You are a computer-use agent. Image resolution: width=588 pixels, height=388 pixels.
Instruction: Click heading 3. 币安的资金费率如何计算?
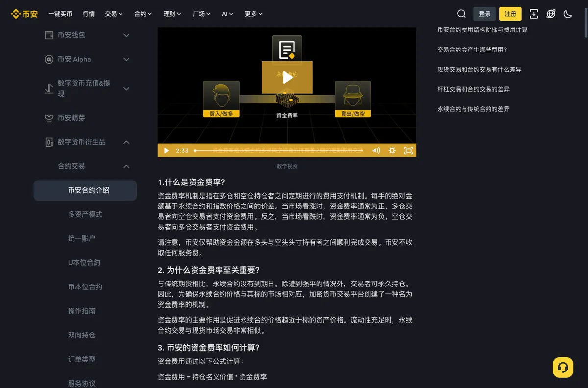[209, 347]
